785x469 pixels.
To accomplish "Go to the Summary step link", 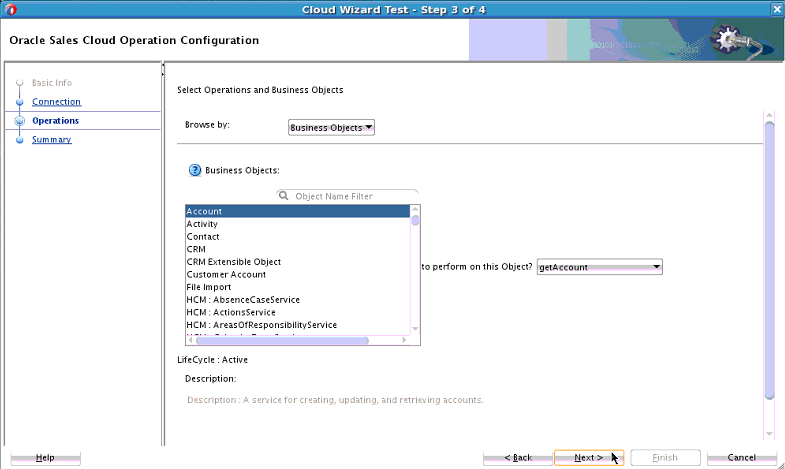I will click(x=52, y=140).
